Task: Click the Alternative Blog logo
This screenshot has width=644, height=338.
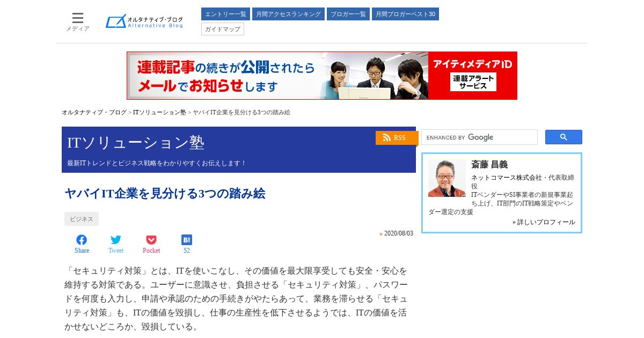Action: pyautogui.click(x=144, y=21)
